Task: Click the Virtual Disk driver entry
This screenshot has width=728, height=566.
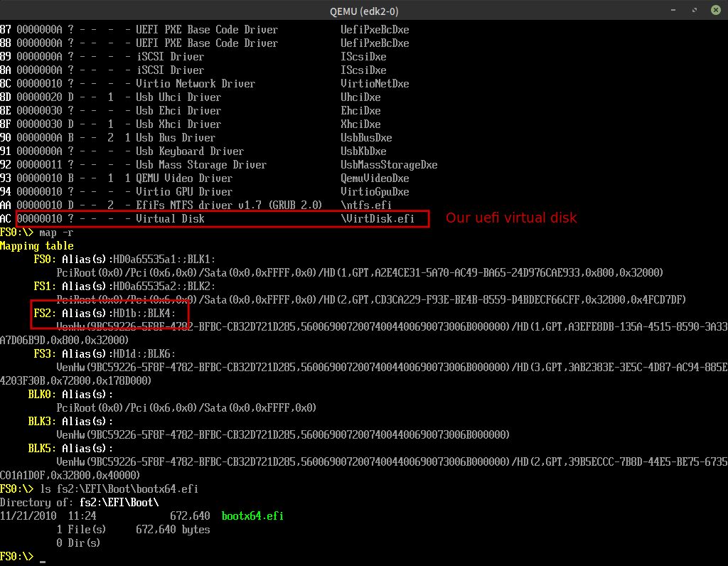Action: (170, 219)
